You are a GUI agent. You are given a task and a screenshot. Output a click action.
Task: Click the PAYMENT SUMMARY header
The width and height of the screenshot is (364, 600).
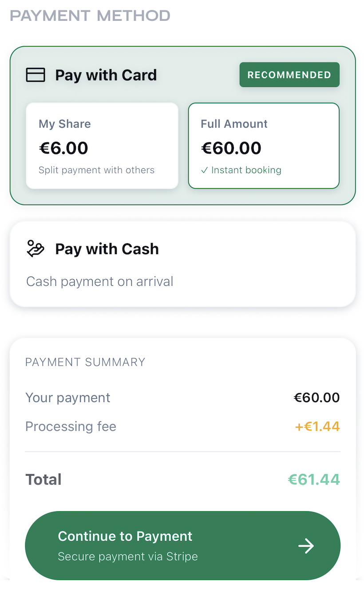coord(85,362)
